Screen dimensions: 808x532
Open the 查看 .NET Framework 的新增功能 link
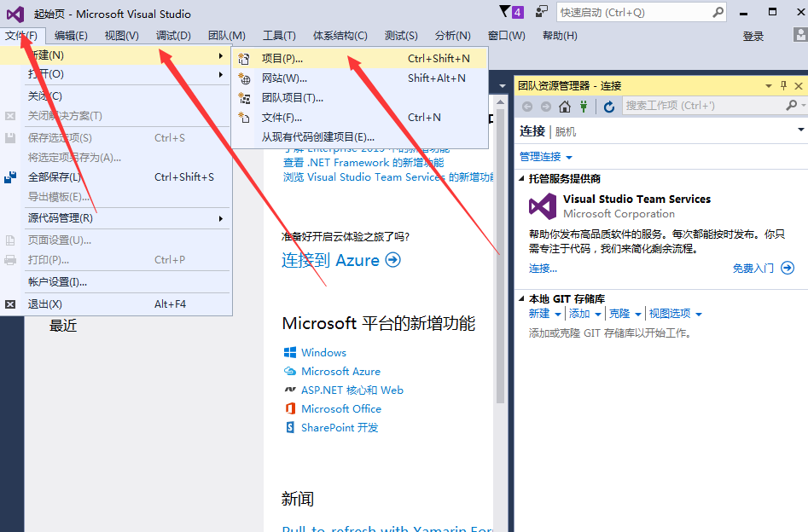point(363,163)
